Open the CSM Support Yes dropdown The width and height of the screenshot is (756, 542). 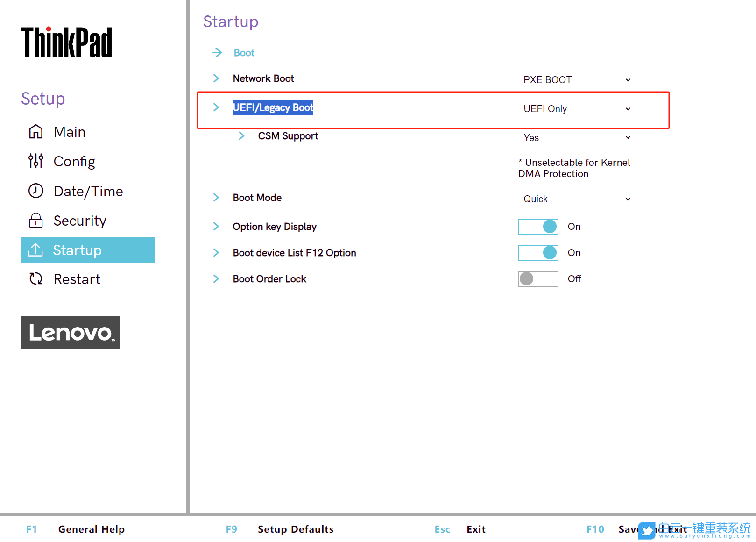(x=574, y=138)
